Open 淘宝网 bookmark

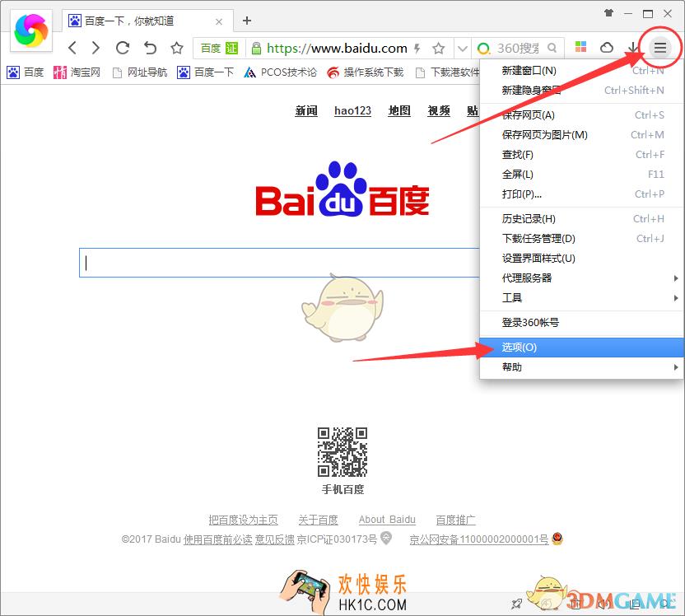[x=77, y=72]
